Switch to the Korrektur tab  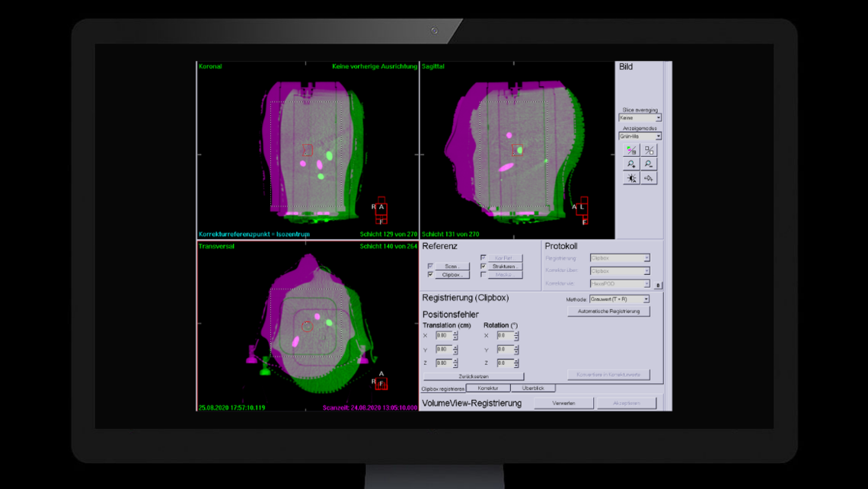click(489, 387)
